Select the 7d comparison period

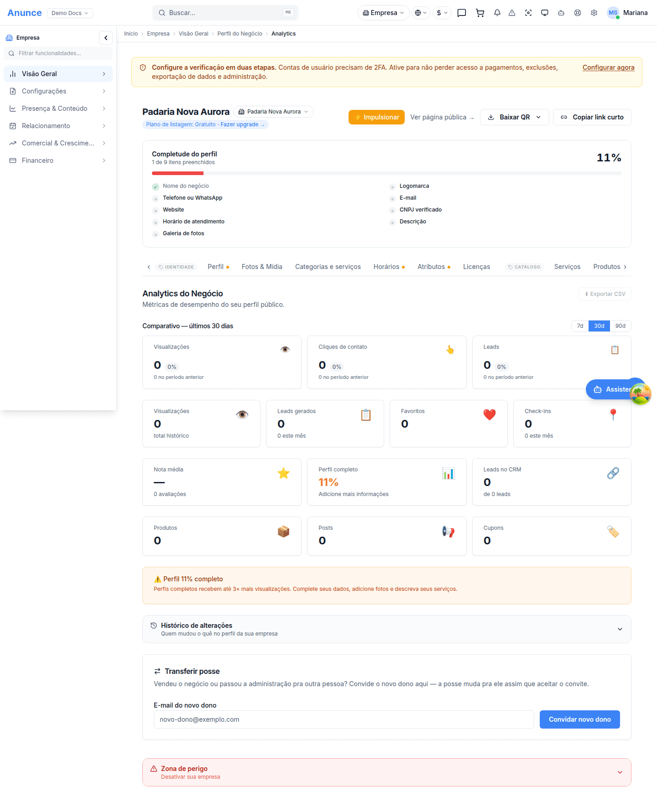click(x=580, y=326)
